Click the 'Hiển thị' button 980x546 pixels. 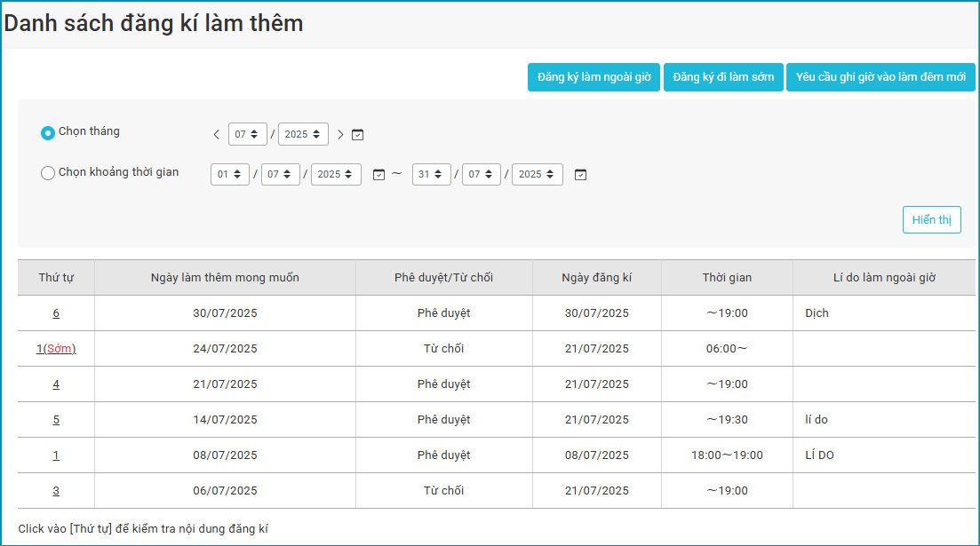[931, 220]
